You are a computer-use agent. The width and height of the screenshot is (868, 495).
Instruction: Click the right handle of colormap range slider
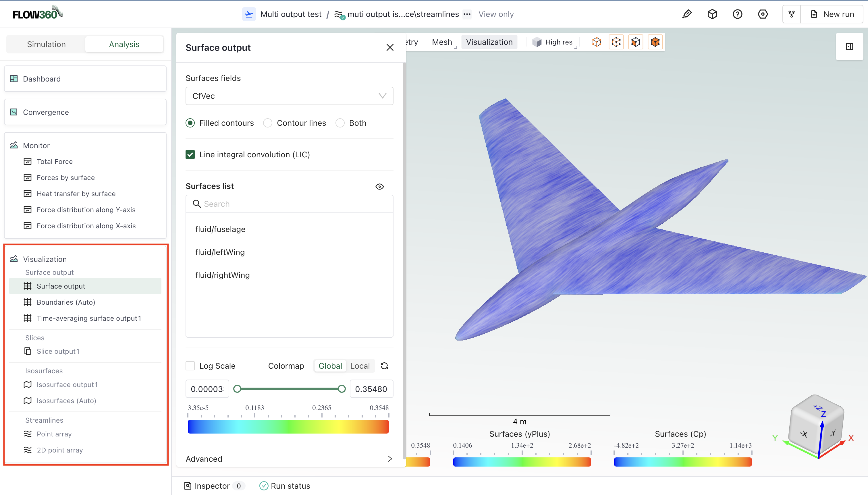click(342, 388)
